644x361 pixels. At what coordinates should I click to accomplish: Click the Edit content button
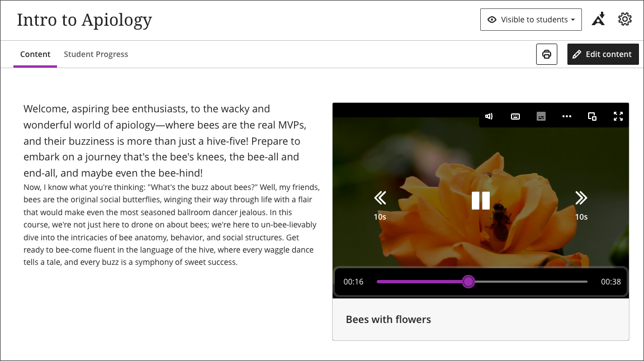[x=603, y=54]
